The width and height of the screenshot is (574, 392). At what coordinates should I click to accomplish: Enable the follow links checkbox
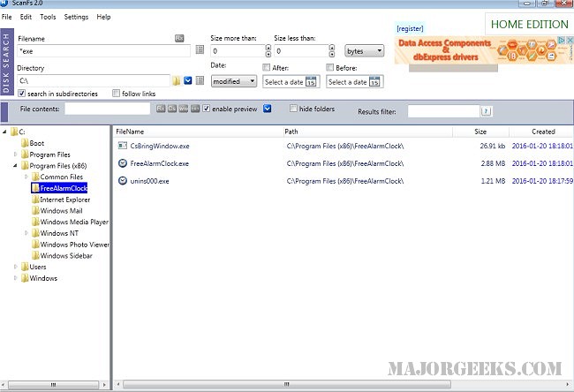click(x=117, y=94)
